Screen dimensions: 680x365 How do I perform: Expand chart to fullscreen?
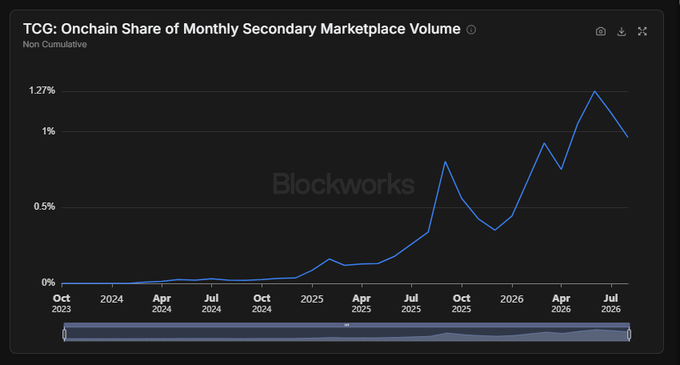click(x=642, y=31)
